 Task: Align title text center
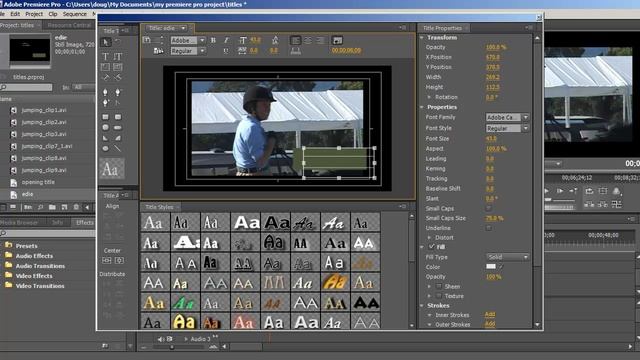point(308,40)
